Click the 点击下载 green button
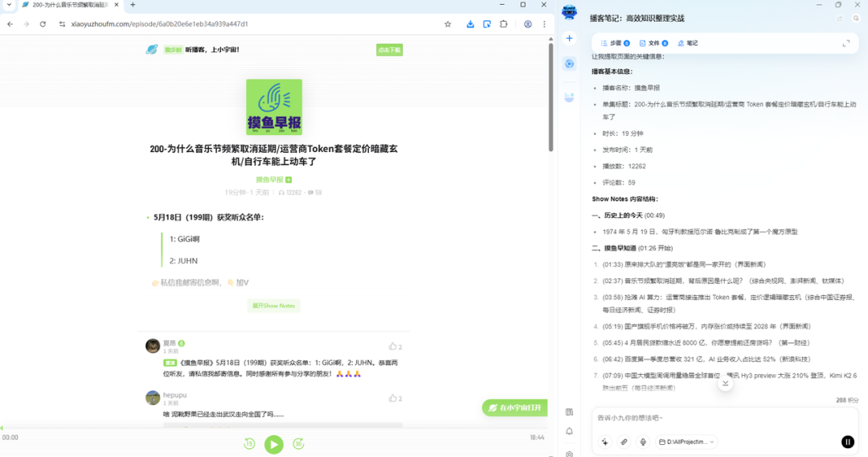868x457 pixels. (389, 50)
